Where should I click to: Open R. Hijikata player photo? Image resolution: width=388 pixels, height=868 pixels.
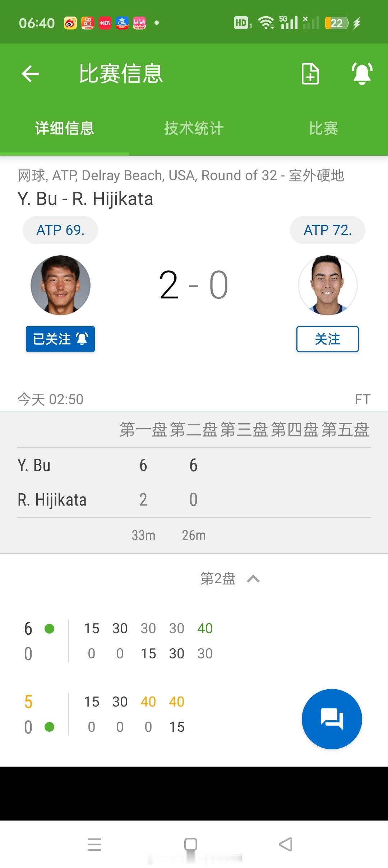[328, 285]
